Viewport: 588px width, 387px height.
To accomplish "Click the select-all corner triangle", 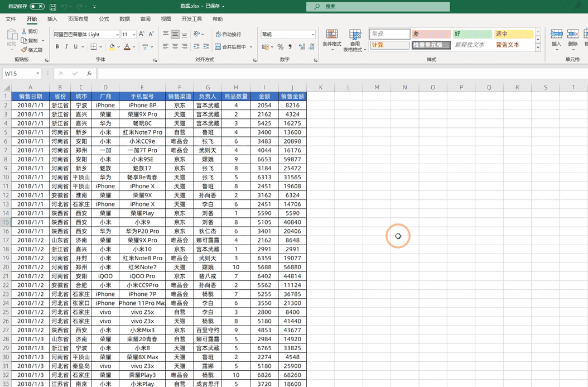I will 6,88.
